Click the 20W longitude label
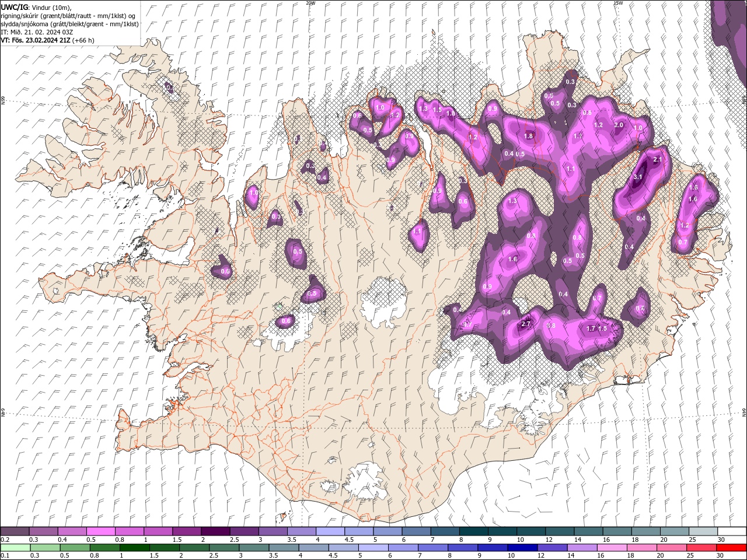The height and width of the screenshot is (560, 747). click(310, 3)
